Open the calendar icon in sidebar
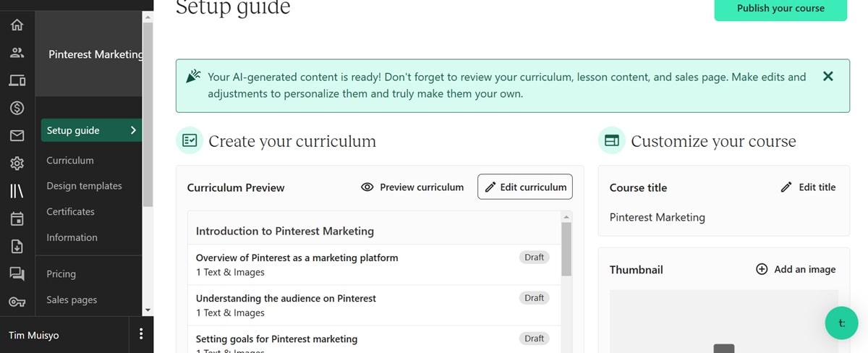868x353 pixels. tap(17, 218)
